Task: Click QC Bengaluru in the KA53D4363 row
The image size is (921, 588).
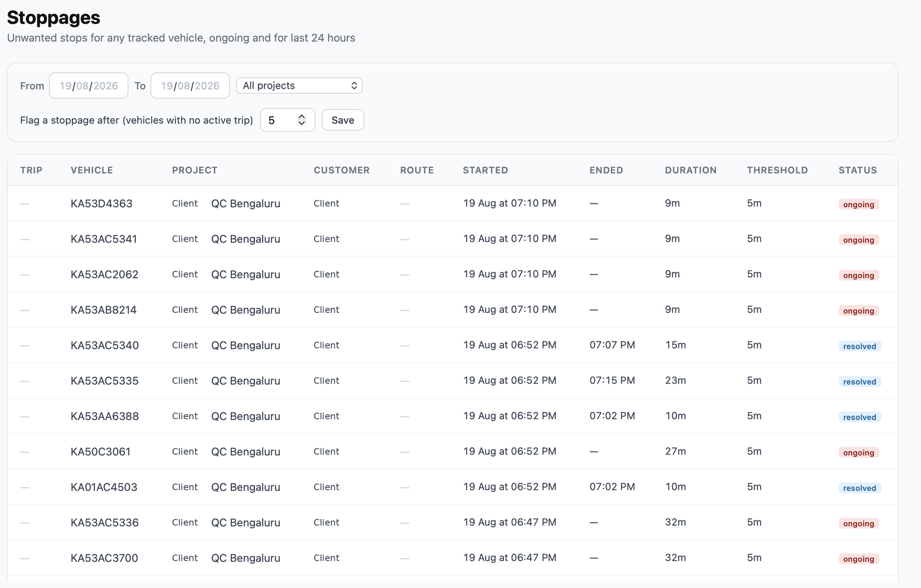Action: [x=246, y=203]
